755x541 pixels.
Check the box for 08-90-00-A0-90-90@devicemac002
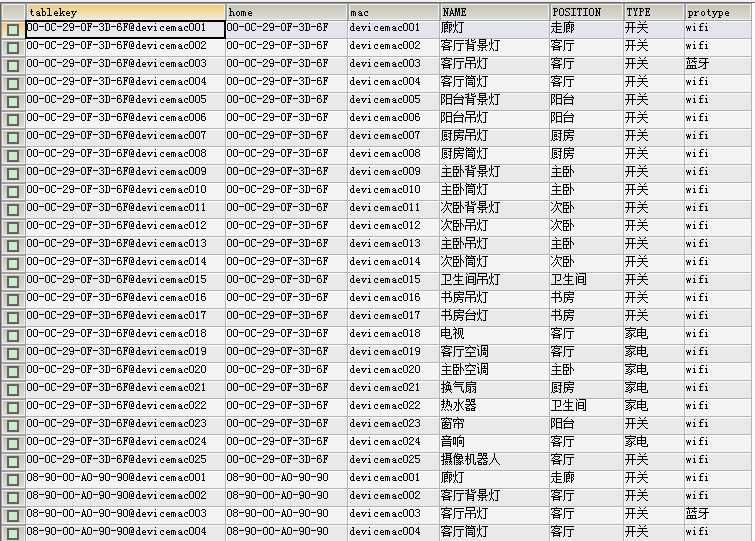[x=13, y=498]
